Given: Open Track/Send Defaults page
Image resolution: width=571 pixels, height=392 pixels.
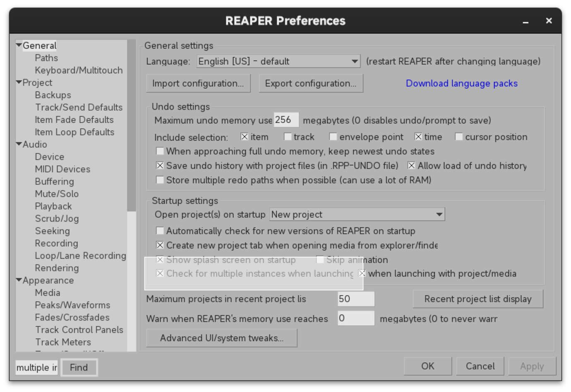Looking at the screenshot, I should pos(79,108).
